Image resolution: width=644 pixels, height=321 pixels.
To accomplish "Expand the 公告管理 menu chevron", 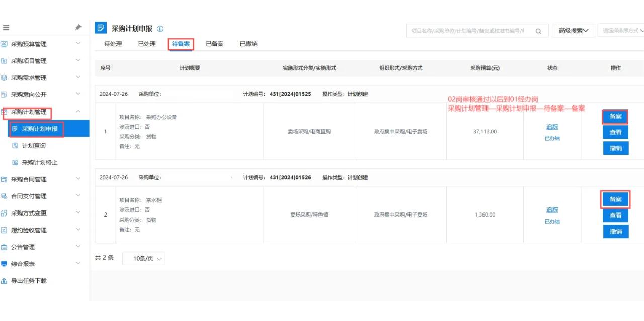I will [78, 246].
